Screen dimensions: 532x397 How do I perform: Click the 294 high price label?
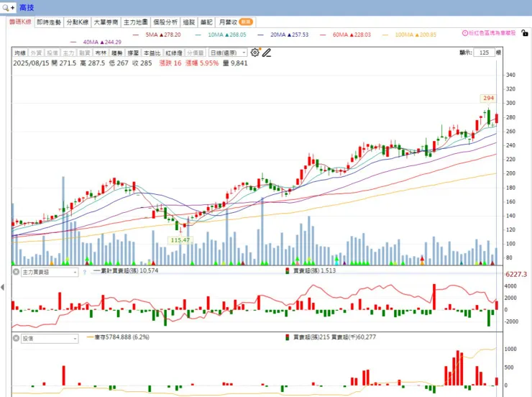point(488,98)
